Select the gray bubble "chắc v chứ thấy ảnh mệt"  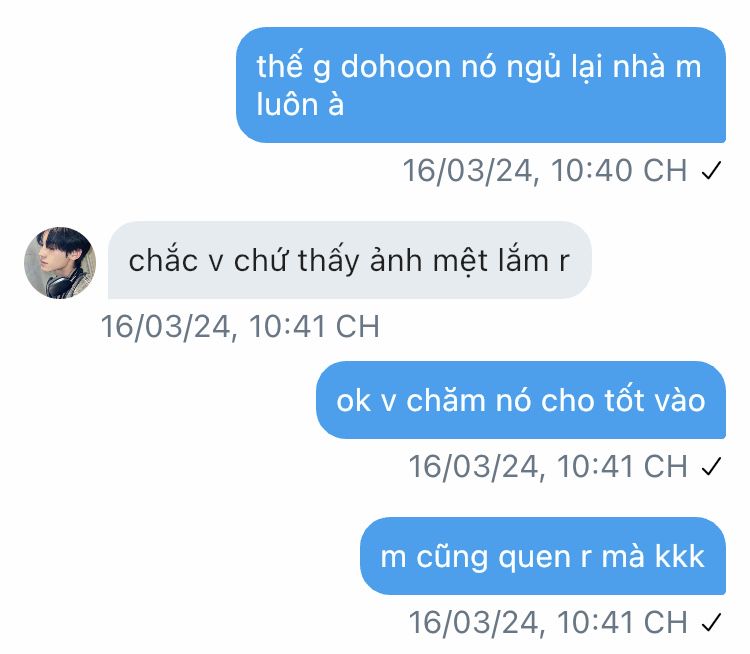pyautogui.click(x=350, y=260)
